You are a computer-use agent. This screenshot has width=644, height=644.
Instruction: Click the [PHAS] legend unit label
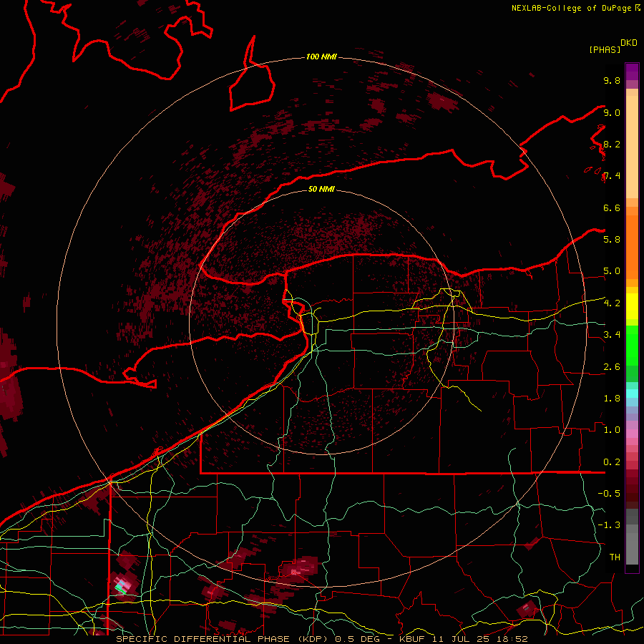[605, 50]
